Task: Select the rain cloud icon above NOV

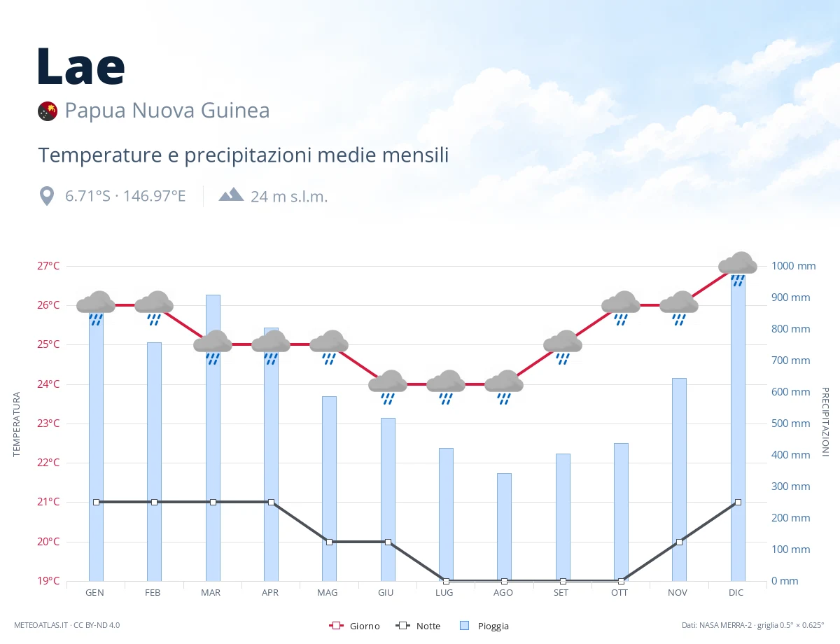Action: pyautogui.click(x=679, y=308)
